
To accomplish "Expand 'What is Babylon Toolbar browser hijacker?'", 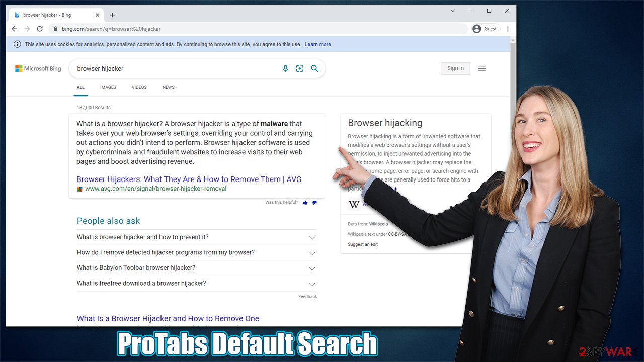I will pos(197,268).
